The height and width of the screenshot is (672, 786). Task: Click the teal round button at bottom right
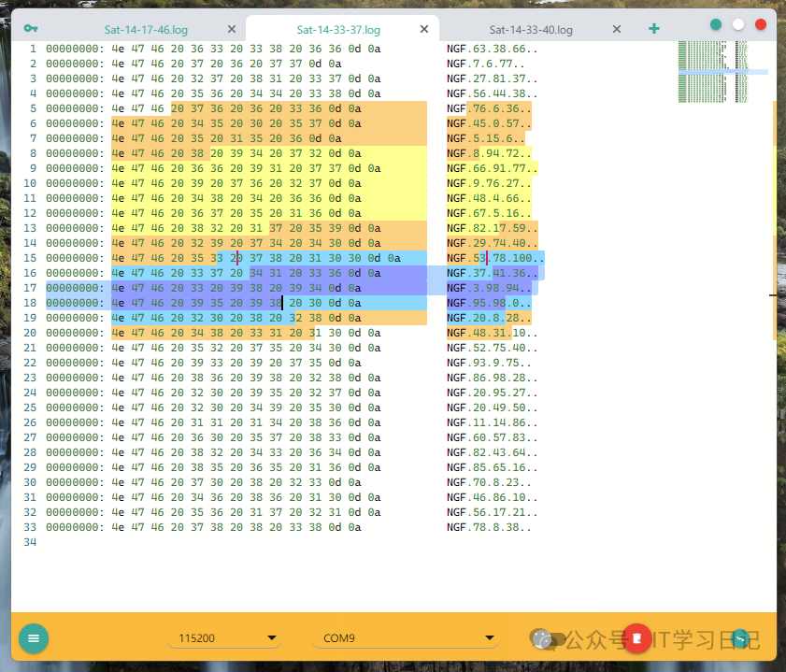click(x=741, y=638)
